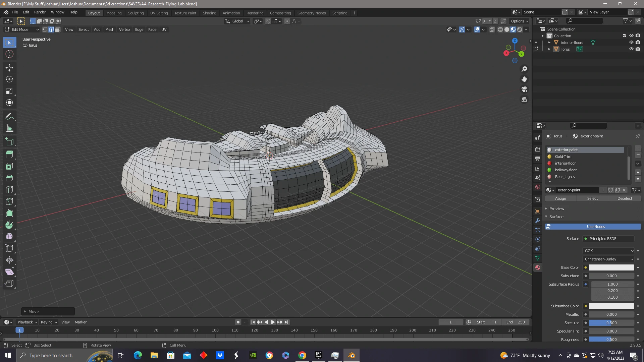Expand the Preview panel
This screenshot has width=644, height=362.
pos(557,208)
